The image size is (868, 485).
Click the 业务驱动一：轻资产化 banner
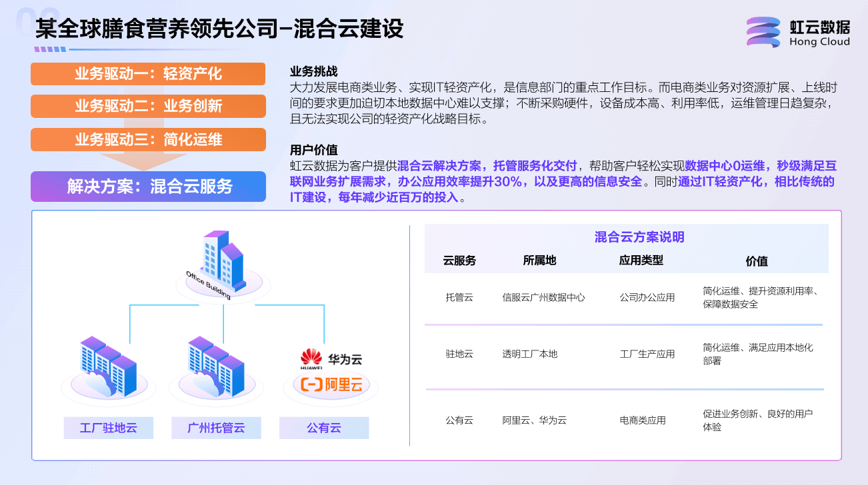[148, 74]
